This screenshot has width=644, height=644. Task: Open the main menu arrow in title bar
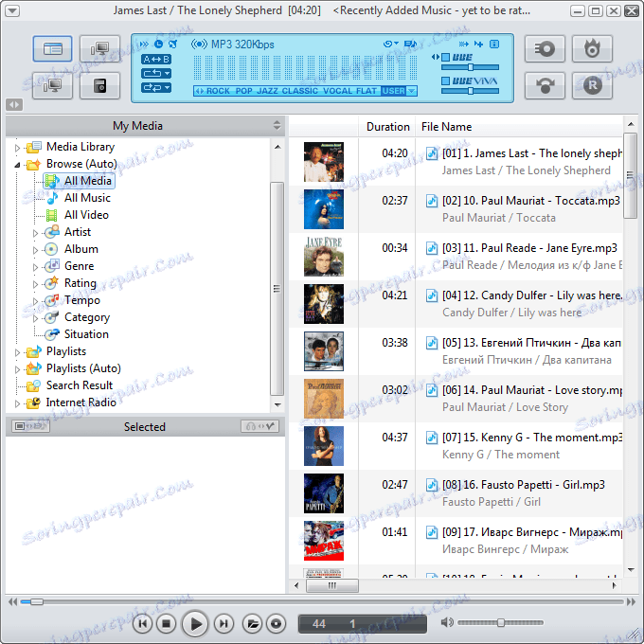[x=12, y=10]
